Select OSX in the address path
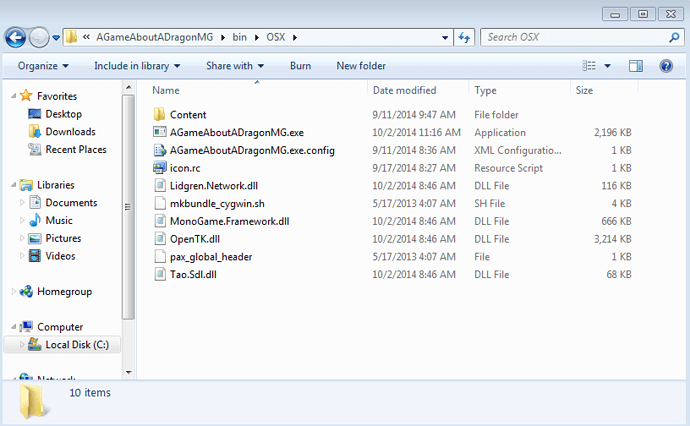 pyautogui.click(x=275, y=37)
